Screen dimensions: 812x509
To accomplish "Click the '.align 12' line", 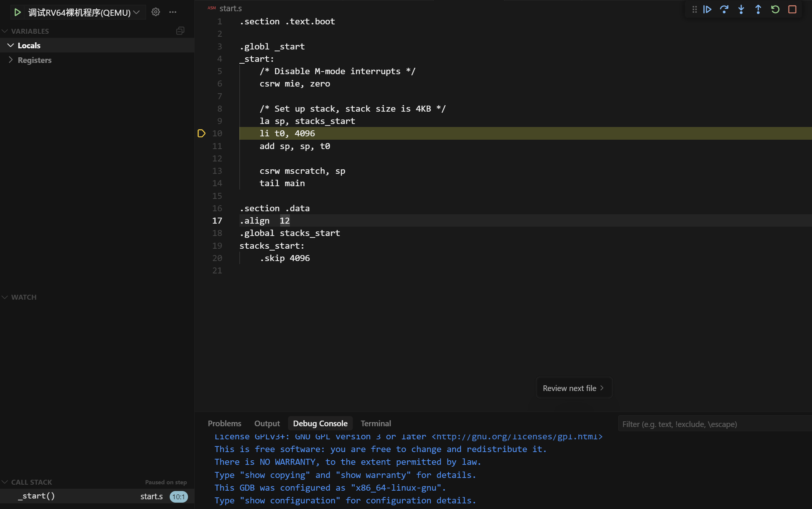I will coord(264,221).
